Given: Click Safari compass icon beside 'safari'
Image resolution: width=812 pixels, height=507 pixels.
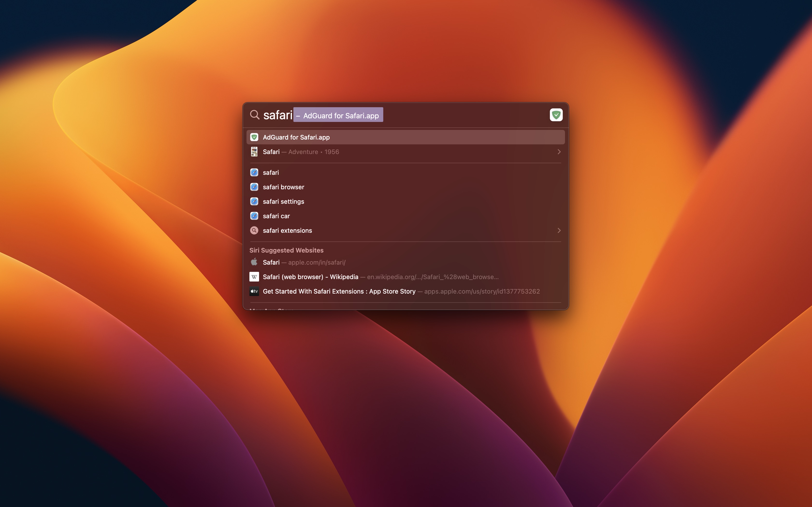Looking at the screenshot, I should pos(254,172).
